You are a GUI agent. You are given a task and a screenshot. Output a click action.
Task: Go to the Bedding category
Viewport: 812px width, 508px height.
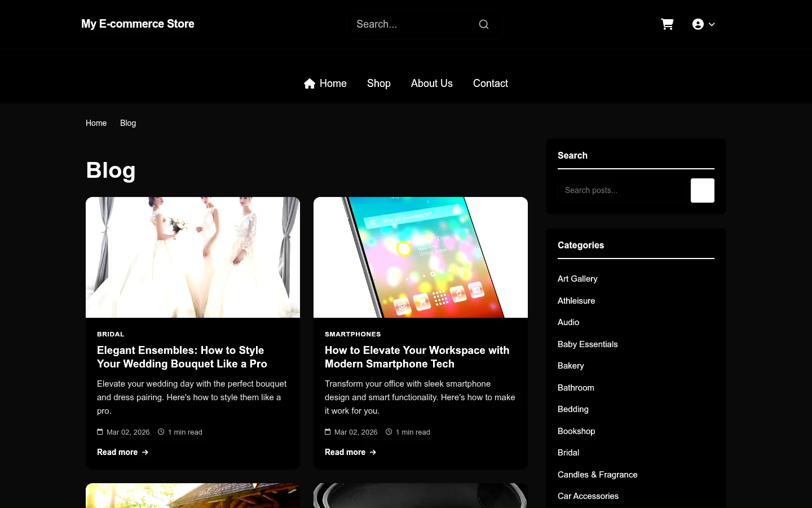[x=573, y=409]
